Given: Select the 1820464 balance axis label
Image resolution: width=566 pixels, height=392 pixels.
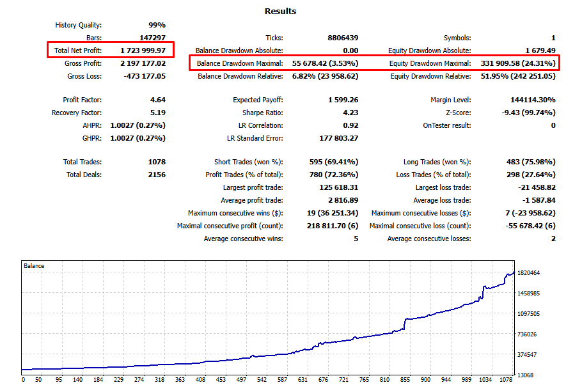Looking at the screenshot, I should pyautogui.click(x=528, y=273).
